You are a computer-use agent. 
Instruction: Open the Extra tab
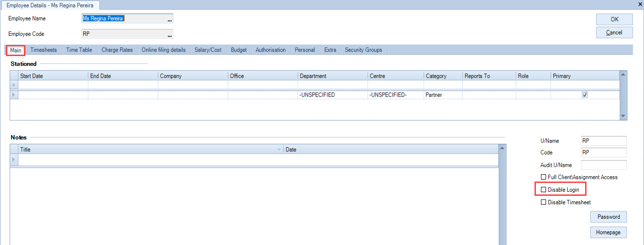pos(330,50)
